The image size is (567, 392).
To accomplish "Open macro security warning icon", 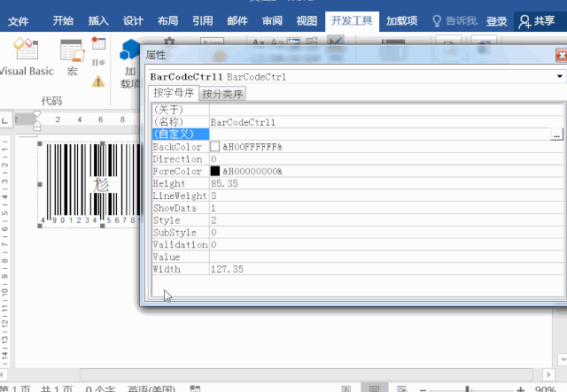I will [x=98, y=81].
